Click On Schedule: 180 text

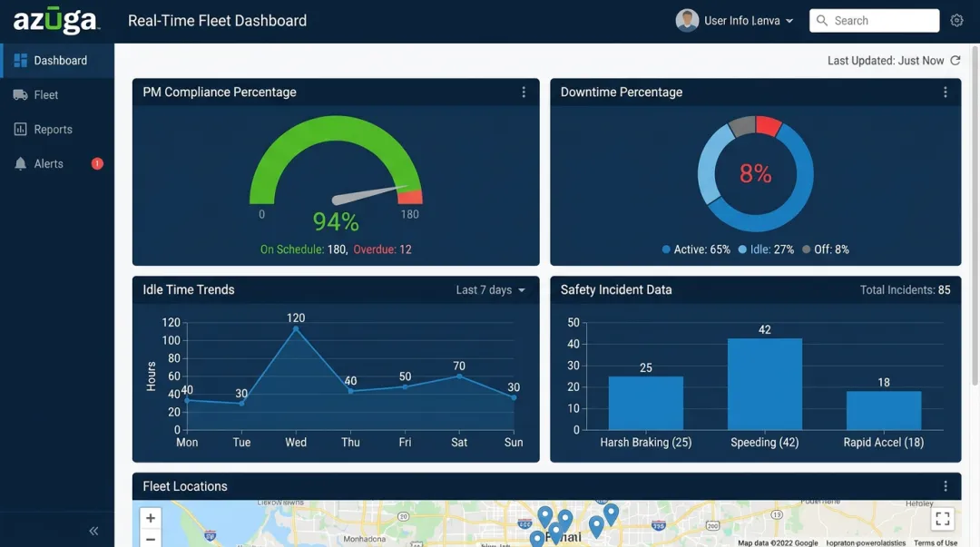(x=304, y=249)
